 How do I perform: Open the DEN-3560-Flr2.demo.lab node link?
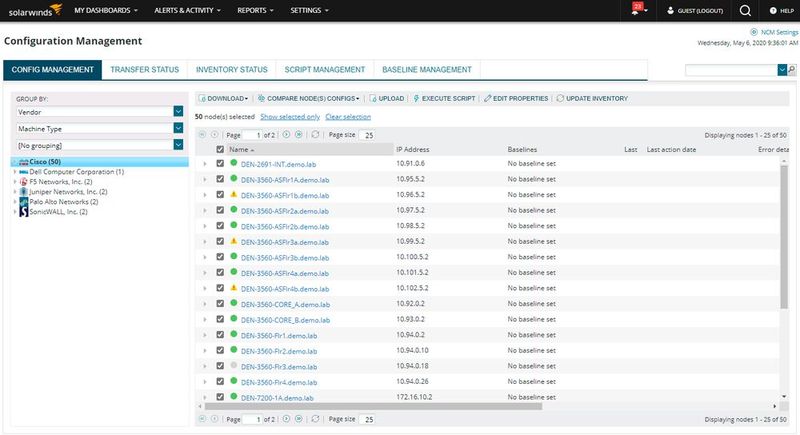pos(279,351)
